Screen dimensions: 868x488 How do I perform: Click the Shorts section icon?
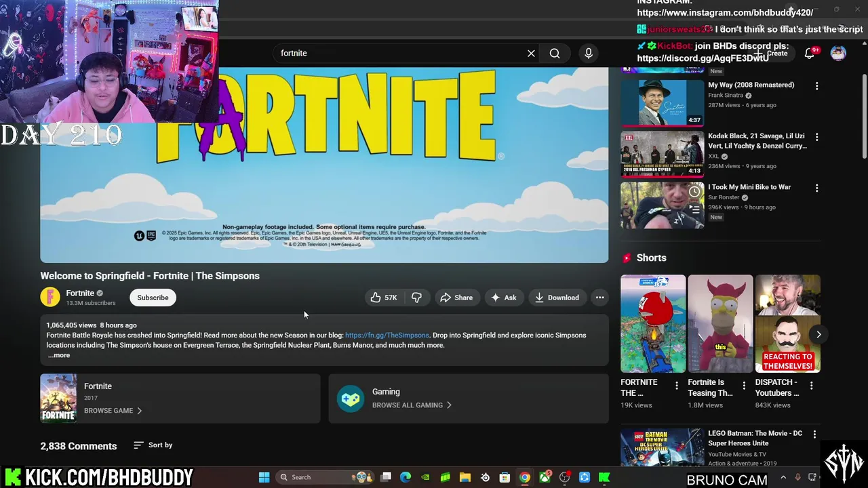point(627,258)
